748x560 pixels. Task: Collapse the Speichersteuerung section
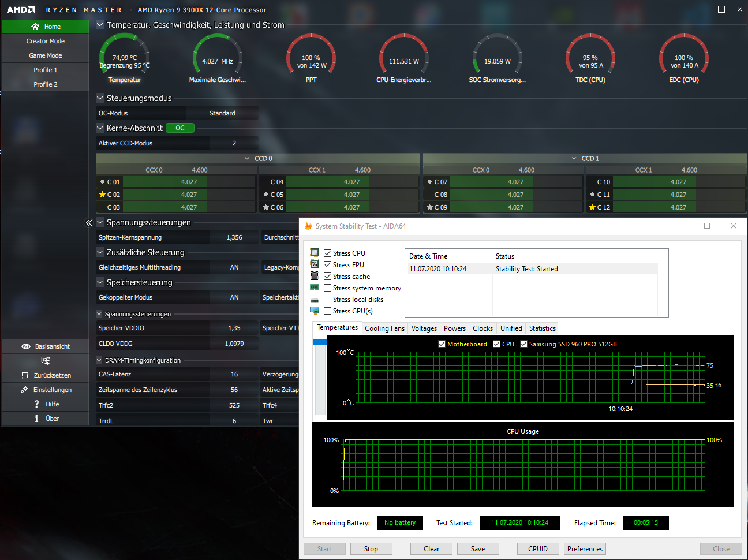pyautogui.click(x=100, y=282)
